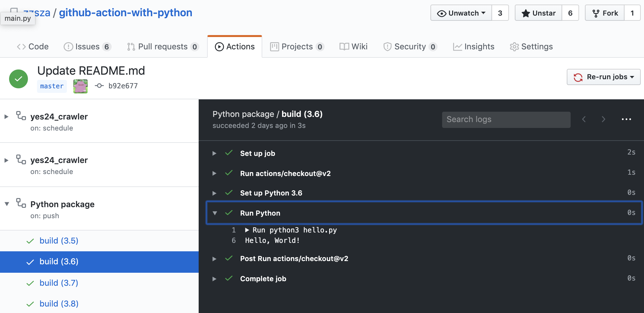The height and width of the screenshot is (313, 644).
Task: Click the Unstar button
Action: 539,13
